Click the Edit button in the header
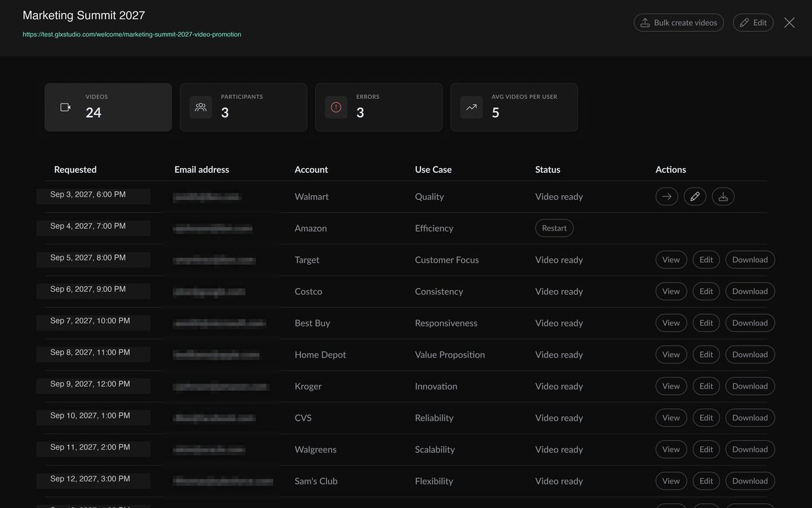Image resolution: width=812 pixels, height=508 pixels. pos(753,22)
